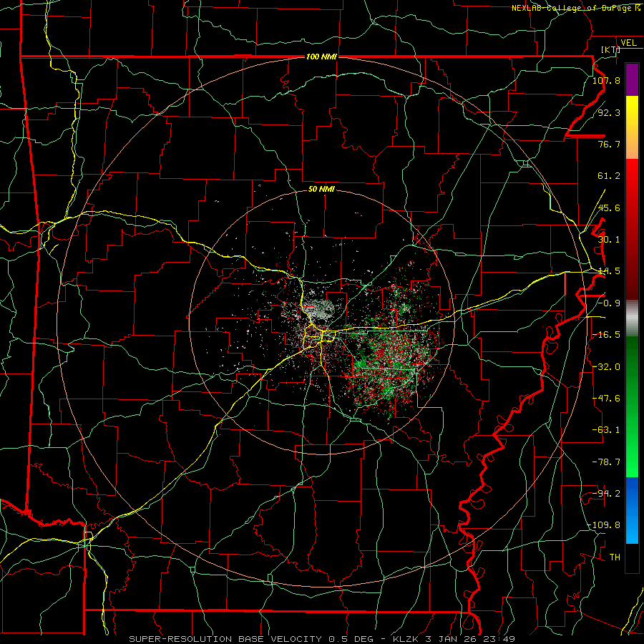Pick the gray near-zero segment of color bar
This screenshot has width=644, height=644.
(632, 318)
